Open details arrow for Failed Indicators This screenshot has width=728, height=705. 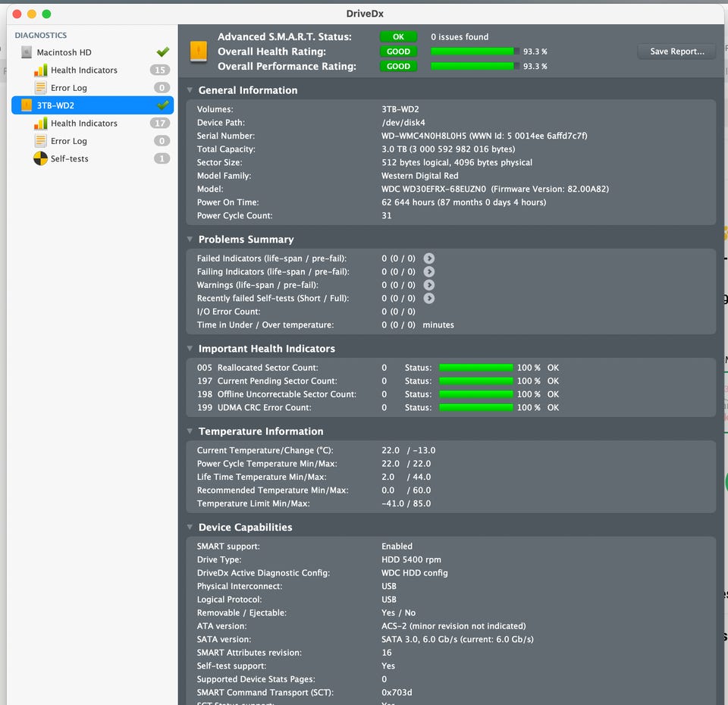point(429,258)
